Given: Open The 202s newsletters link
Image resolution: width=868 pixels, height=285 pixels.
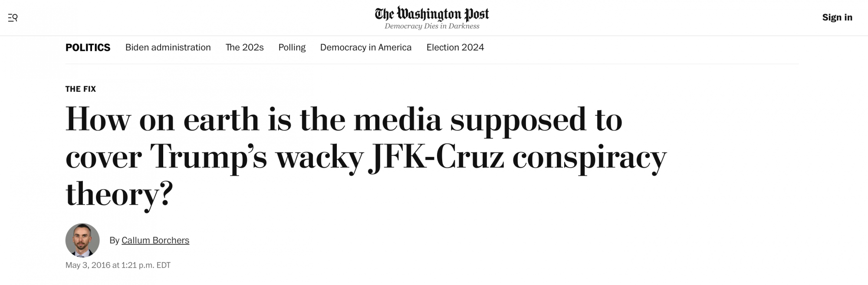Looking at the screenshot, I should 244,47.
